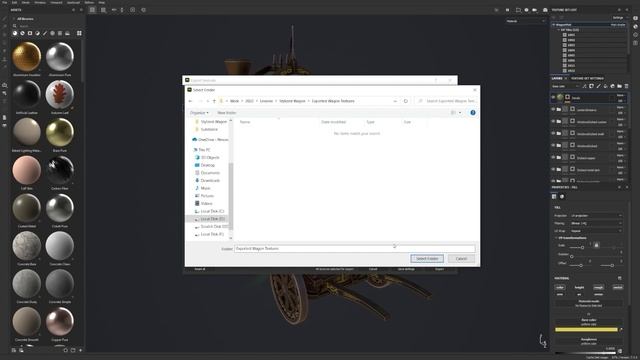This screenshot has width=640, height=360.
Task: Toggle the height channel button in Material
Action: [x=579, y=287]
